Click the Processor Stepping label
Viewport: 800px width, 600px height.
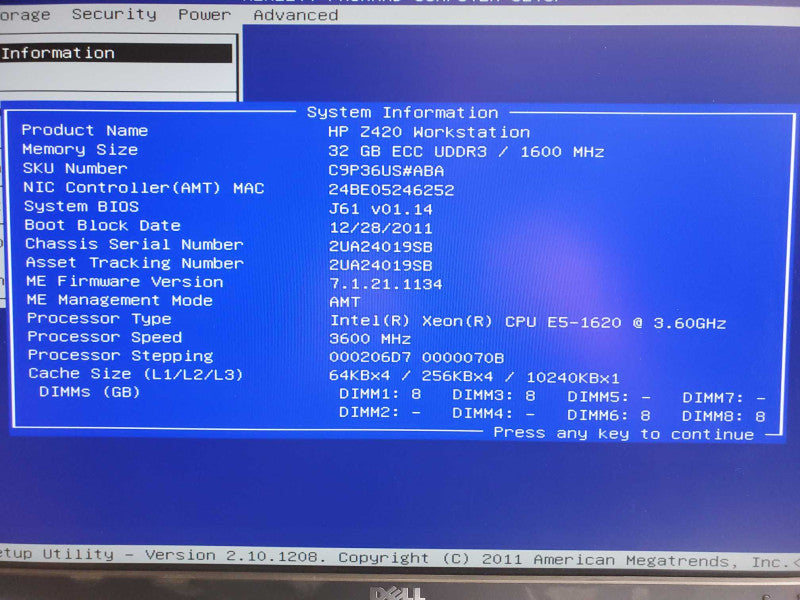[x=121, y=355]
